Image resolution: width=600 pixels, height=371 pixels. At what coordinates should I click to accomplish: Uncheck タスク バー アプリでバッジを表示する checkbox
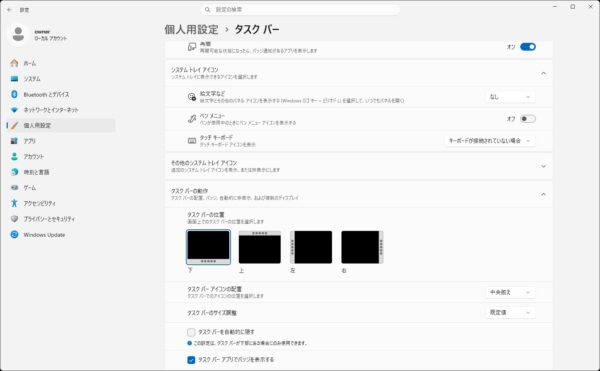tap(191, 360)
